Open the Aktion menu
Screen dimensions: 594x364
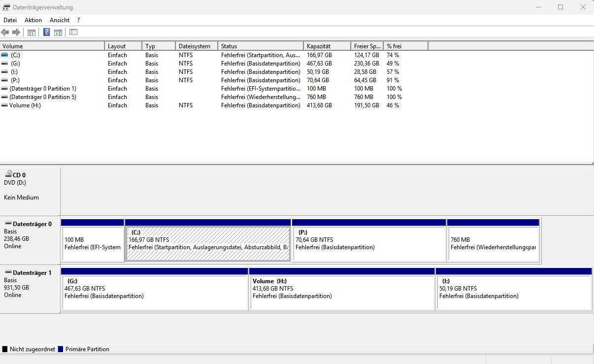click(x=33, y=20)
